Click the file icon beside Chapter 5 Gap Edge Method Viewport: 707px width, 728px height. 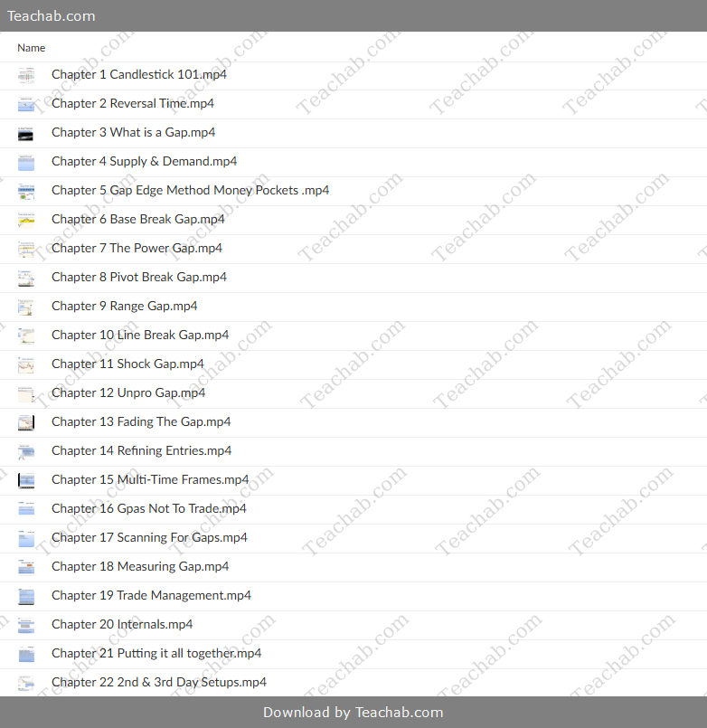pyautogui.click(x=26, y=191)
